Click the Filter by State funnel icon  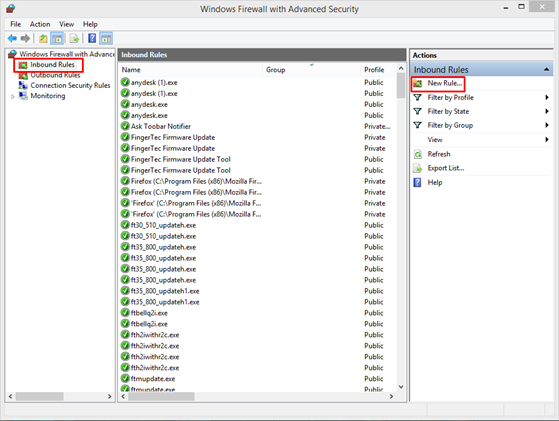[417, 111]
